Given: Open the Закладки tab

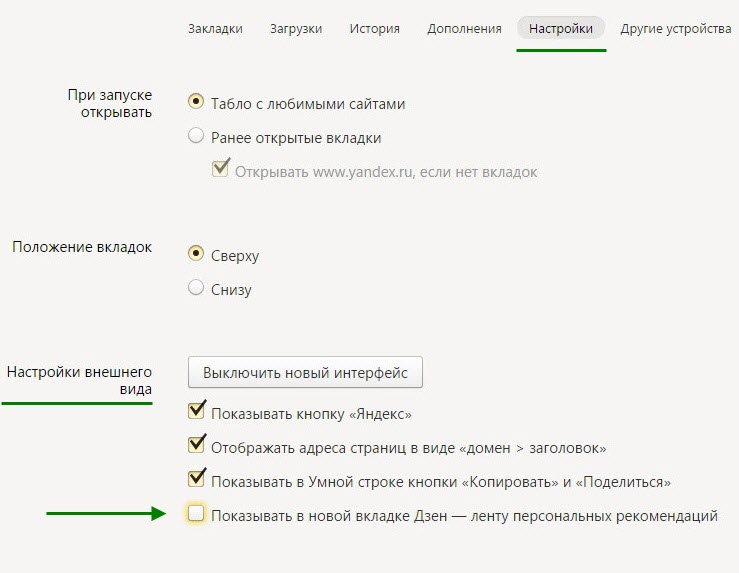Looking at the screenshot, I should click(215, 29).
